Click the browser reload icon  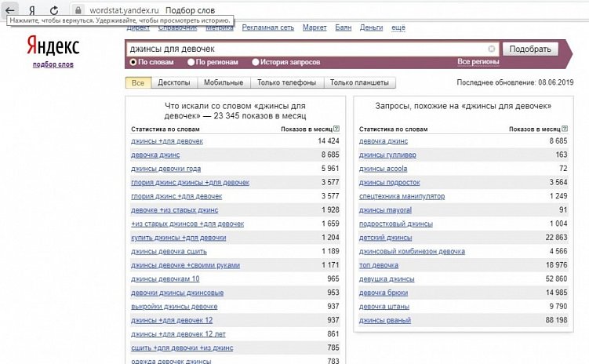[54, 10]
